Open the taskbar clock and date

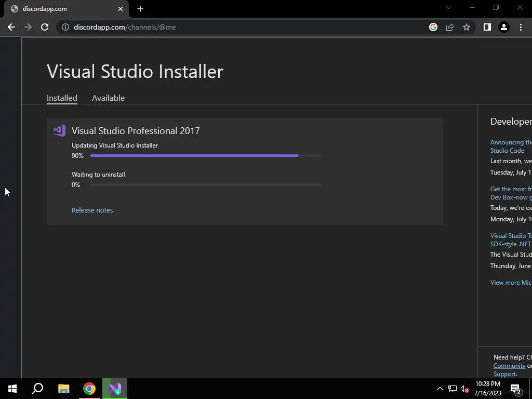pyautogui.click(x=487, y=389)
